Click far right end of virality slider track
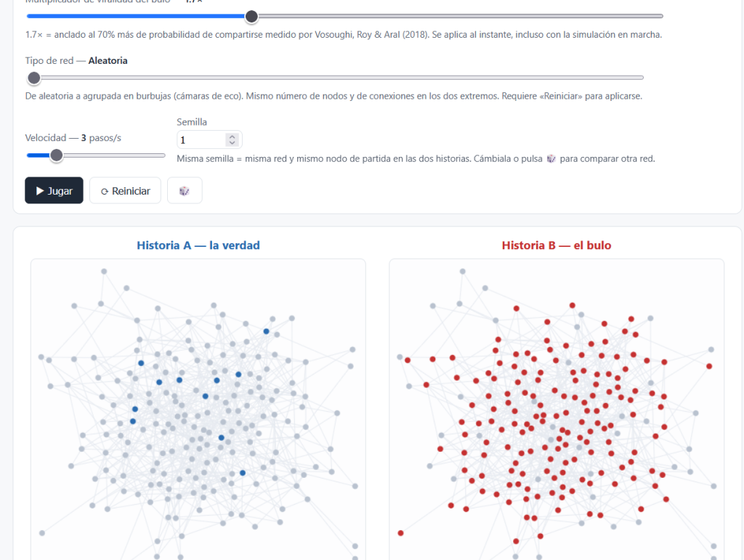 tap(660, 16)
